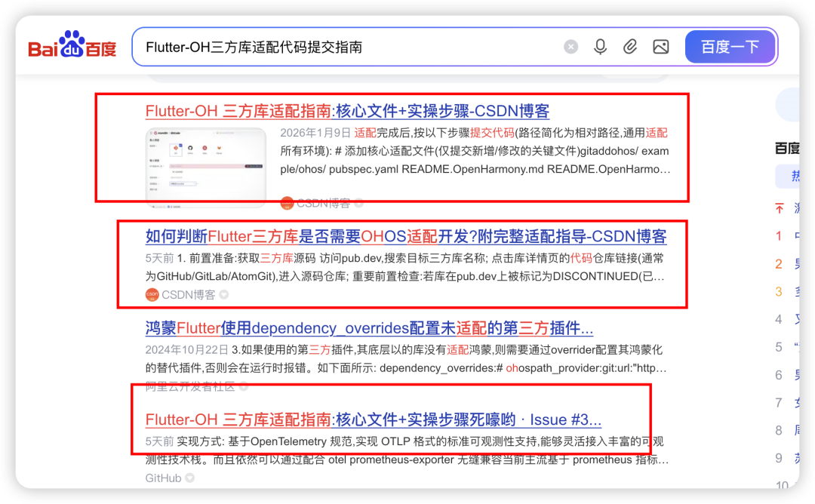Viewport: 815px width, 504px height.
Task: Open hot search item number 8
Action: tap(787, 430)
